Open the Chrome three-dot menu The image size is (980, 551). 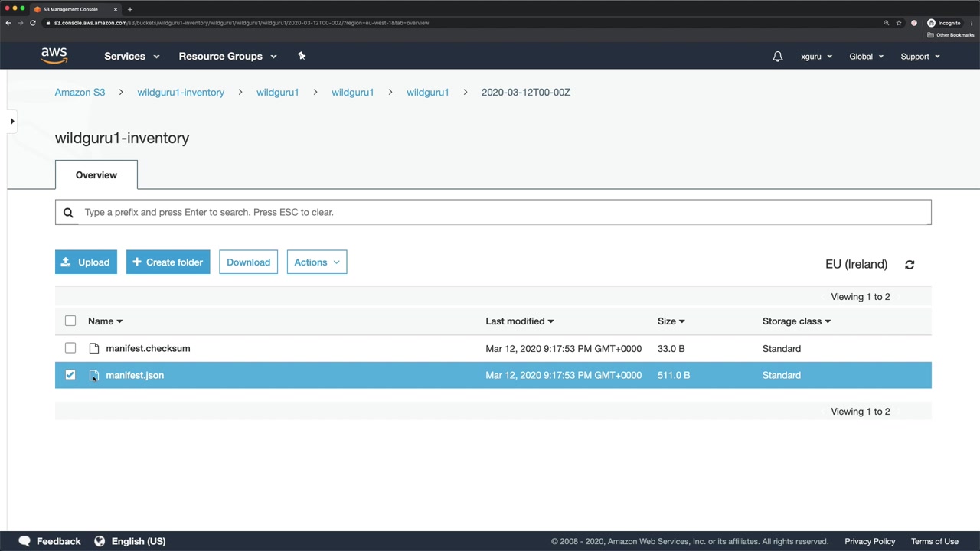click(x=972, y=23)
